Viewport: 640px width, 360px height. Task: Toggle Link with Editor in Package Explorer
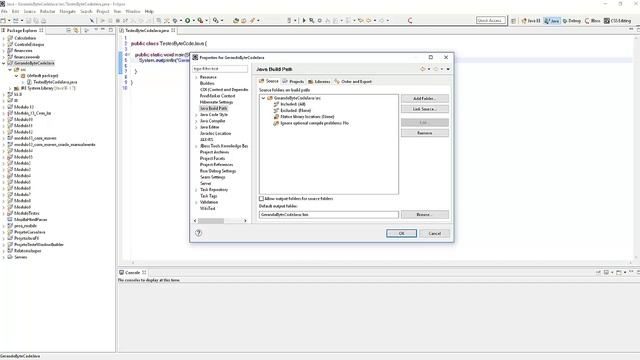[76, 30]
